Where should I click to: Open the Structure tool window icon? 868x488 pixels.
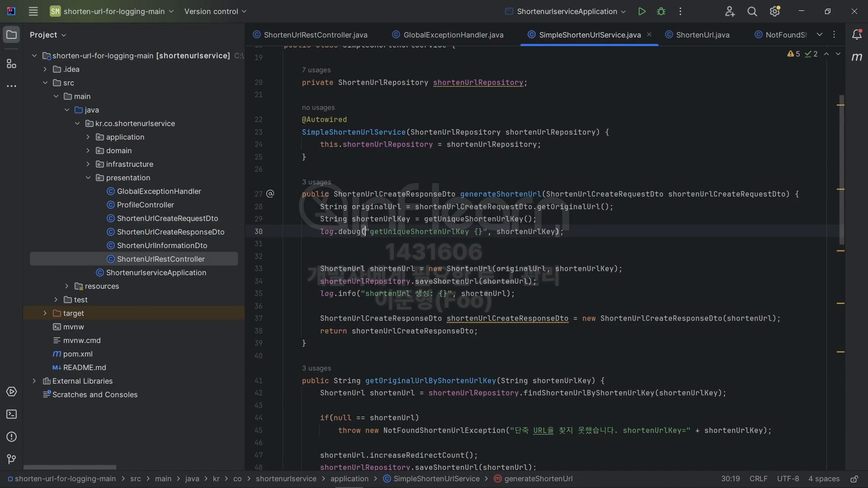(x=11, y=64)
